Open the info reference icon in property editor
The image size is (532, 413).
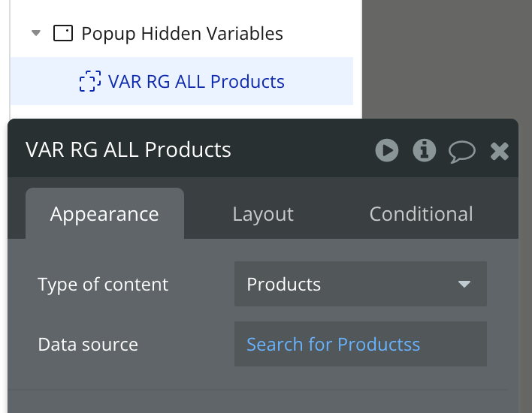tap(424, 150)
